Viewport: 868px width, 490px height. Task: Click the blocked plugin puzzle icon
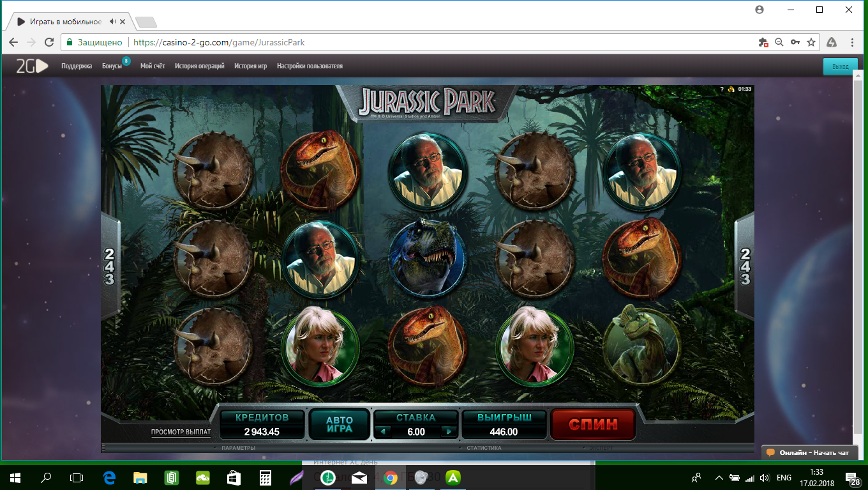[763, 42]
